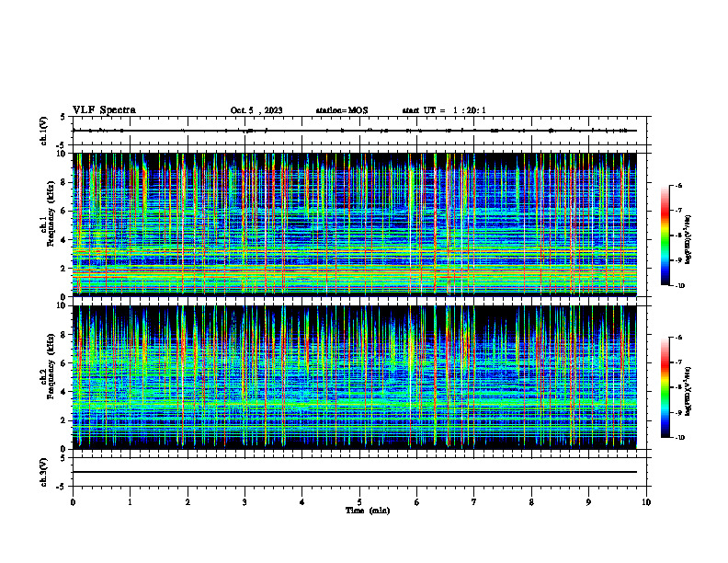Click the time axis tick label "9"
Image resolution: width=728 pixels, height=563 pixels.
pyautogui.click(x=588, y=502)
